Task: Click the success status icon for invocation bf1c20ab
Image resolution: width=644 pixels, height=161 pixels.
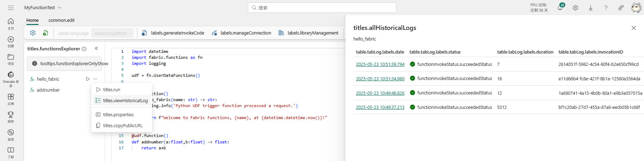Action: (x=412, y=107)
